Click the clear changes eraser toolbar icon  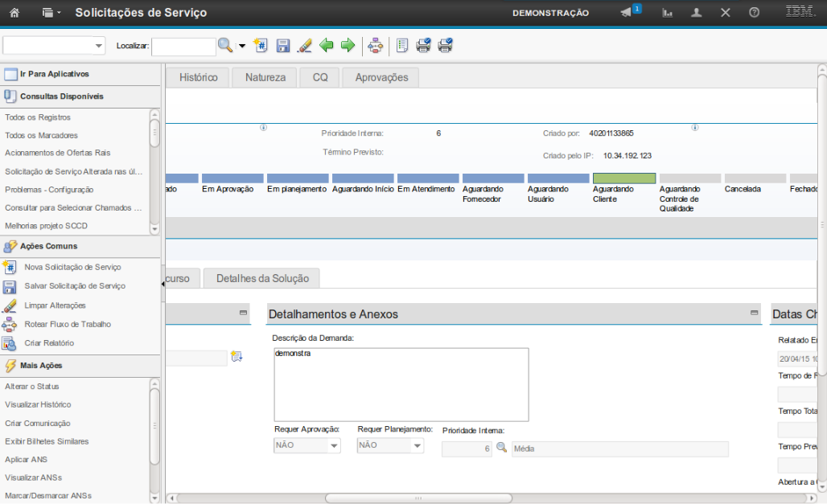(304, 46)
